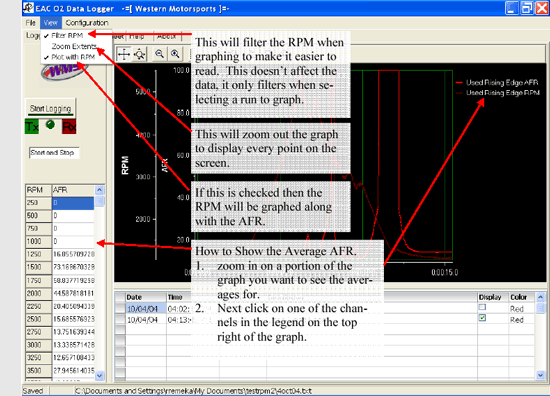Click the green Tx indicator
This screenshot has height=396, width=550.
click(x=32, y=127)
